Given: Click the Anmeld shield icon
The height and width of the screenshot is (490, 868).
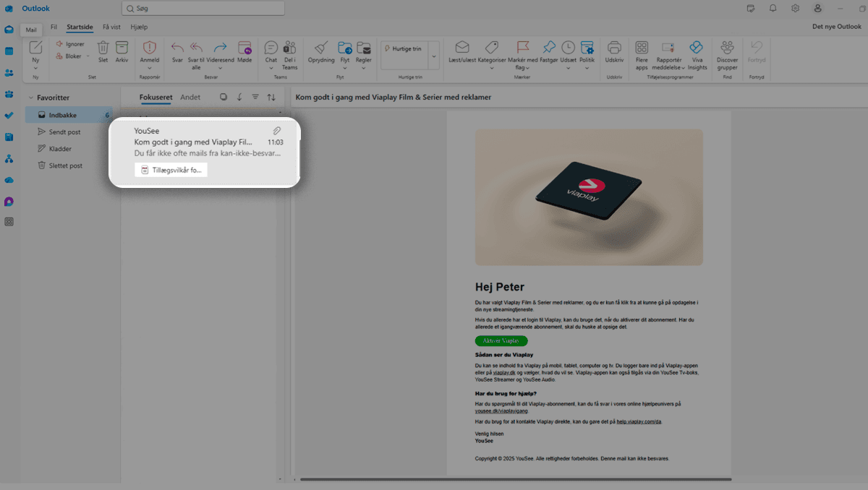Looking at the screenshot, I should 150,48.
